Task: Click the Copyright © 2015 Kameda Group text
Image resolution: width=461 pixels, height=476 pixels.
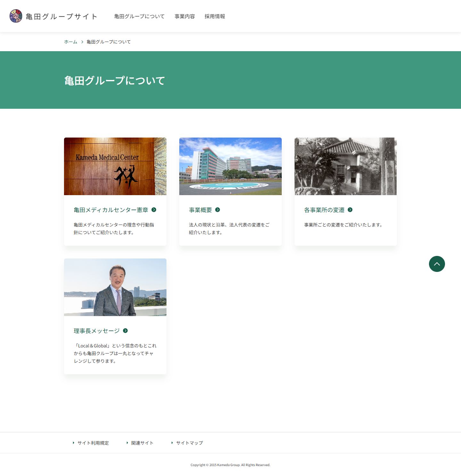Action: 230,465
